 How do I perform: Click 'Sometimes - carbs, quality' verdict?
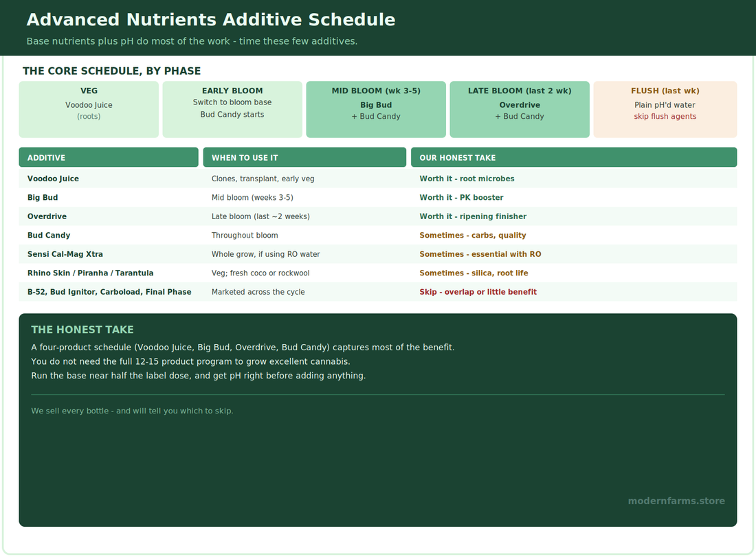pos(473,235)
